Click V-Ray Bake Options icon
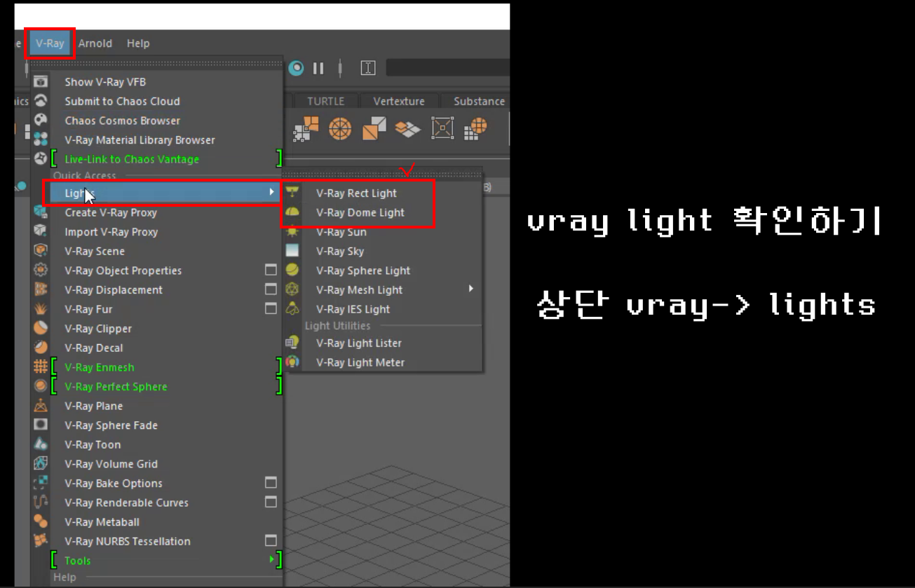Viewport: 915px width, 588px height. tap(41, 483)
